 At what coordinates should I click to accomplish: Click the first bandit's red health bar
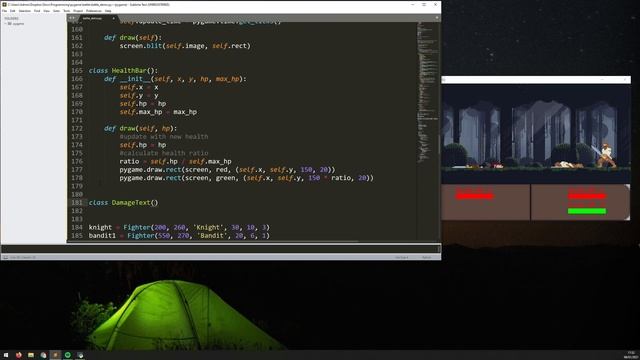[x=587, y=196]
